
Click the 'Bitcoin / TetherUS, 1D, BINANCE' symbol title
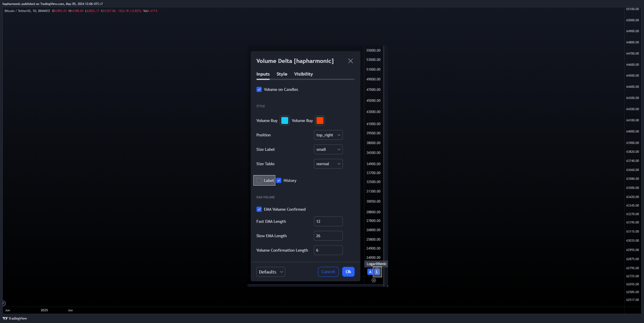(x=27, y=11)
